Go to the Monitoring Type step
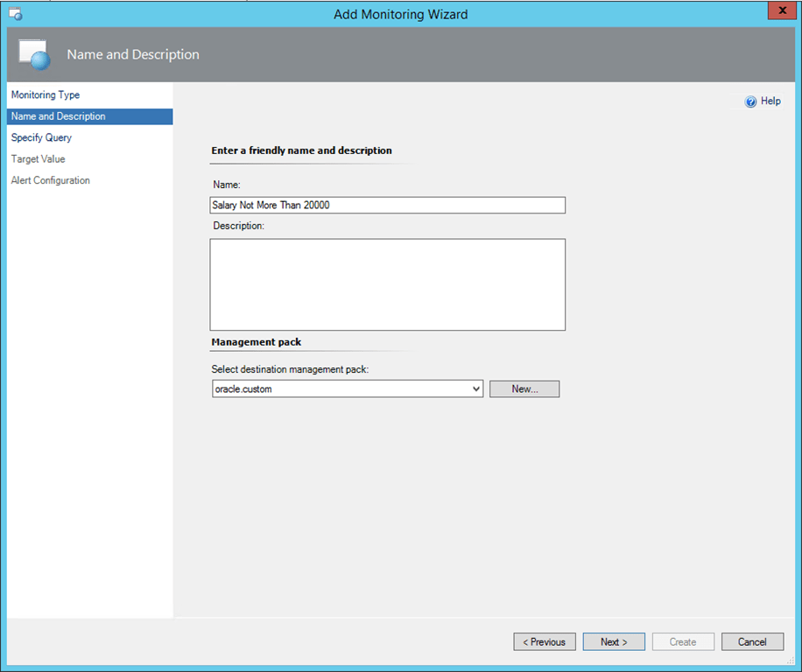The image size is (802, 672). click(x=46, y=95)
